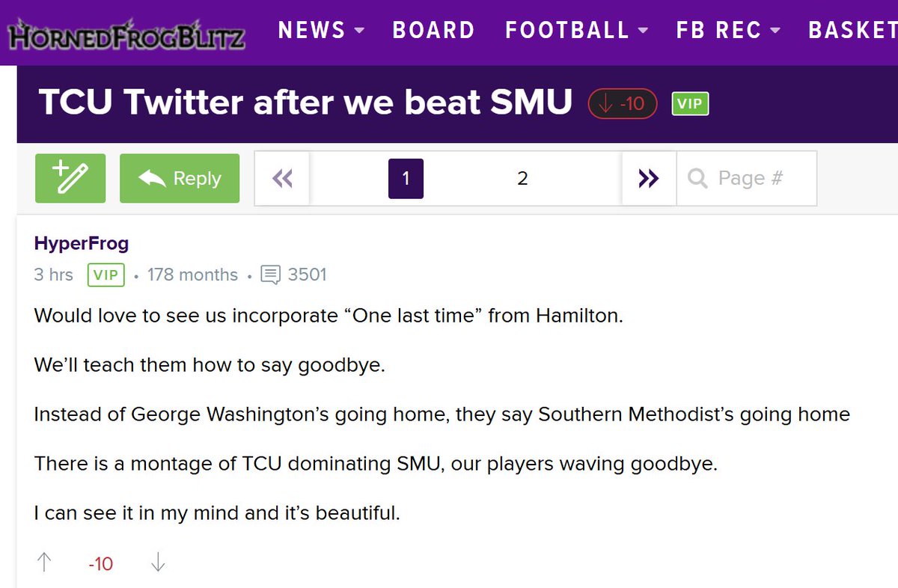Click the comment count bubble icon
This screenshot has width=898, height=588.
tap(270, 275)
